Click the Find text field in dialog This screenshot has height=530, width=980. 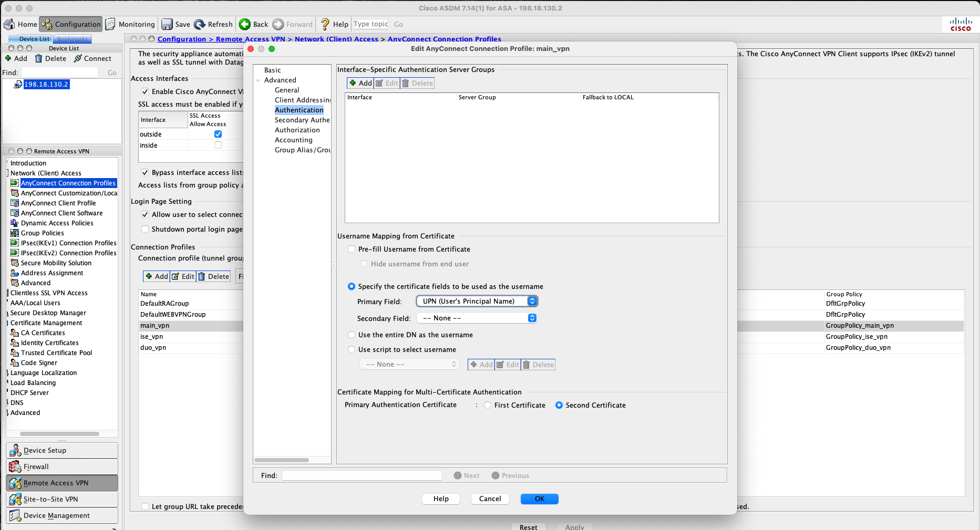(362, 475)
